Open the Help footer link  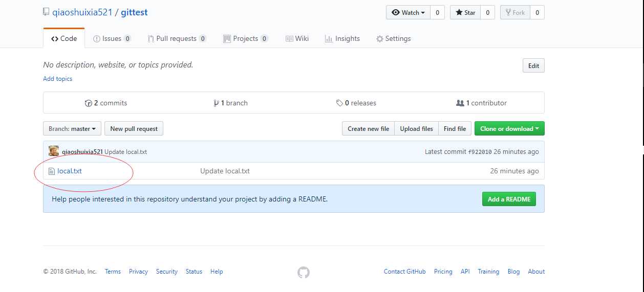(x=217, y=272)
